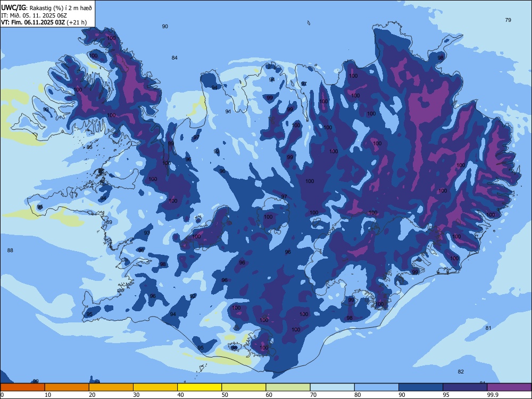Pick the light green 60–70 legend swatch

point(288,387)
